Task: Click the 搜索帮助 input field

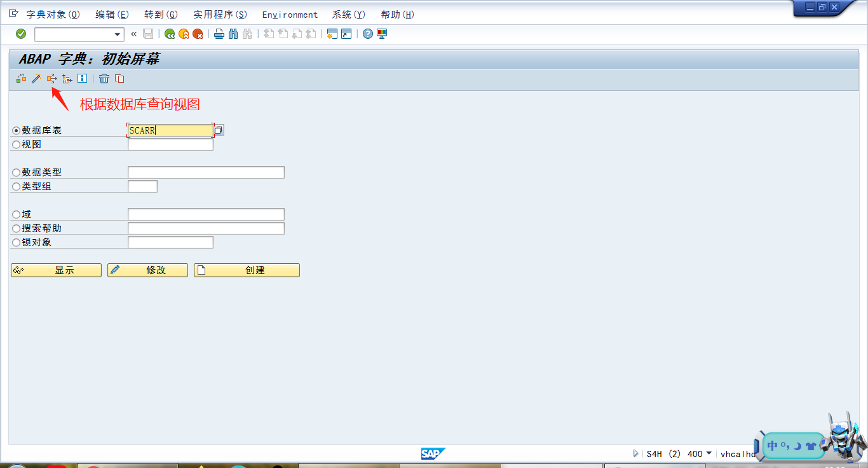Action: (206, 228)
